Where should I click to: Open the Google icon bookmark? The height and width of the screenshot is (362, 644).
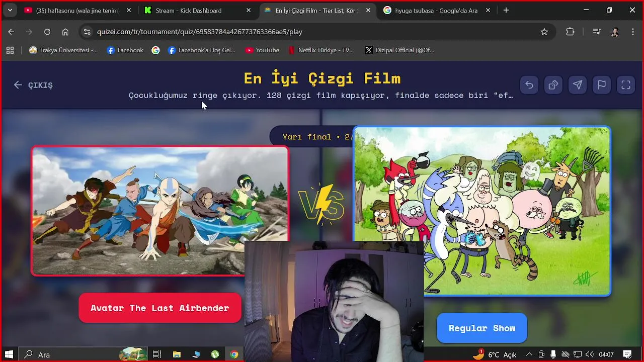pos(156,50)
